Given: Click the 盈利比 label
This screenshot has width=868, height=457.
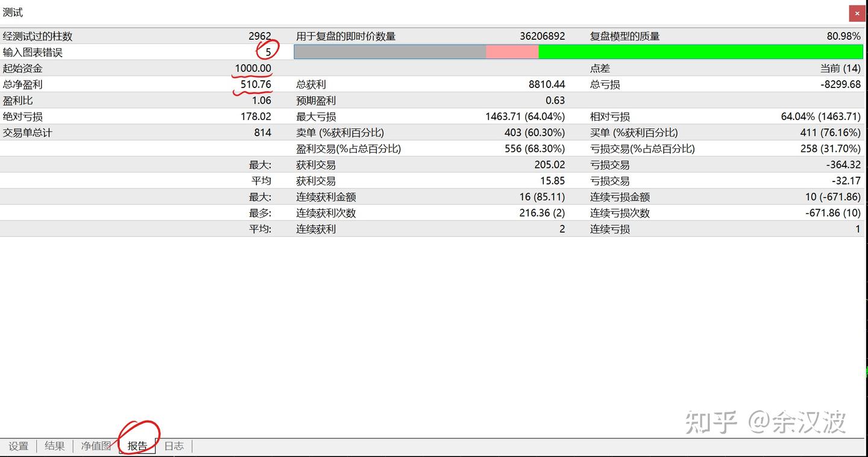Looking at the screenshot, I should pyautogui.click(x=17, y=101).
